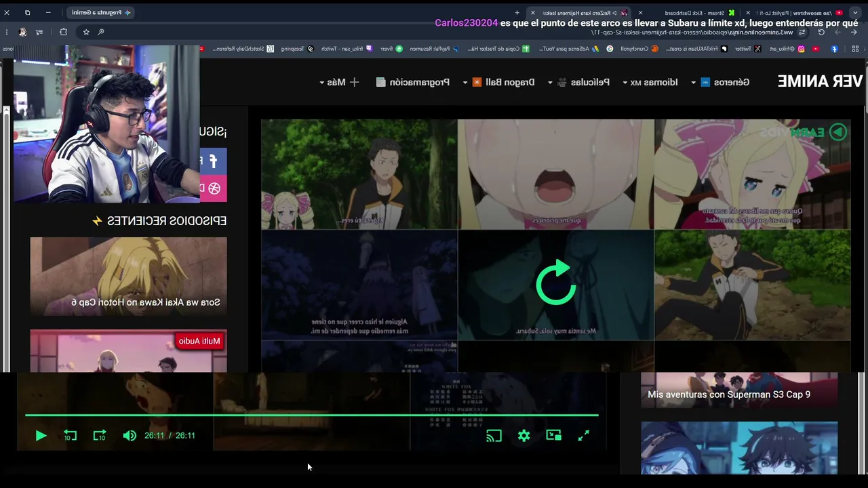Click the Pregunta a Gemini button
868x488 pixels.
pos(100,13)
